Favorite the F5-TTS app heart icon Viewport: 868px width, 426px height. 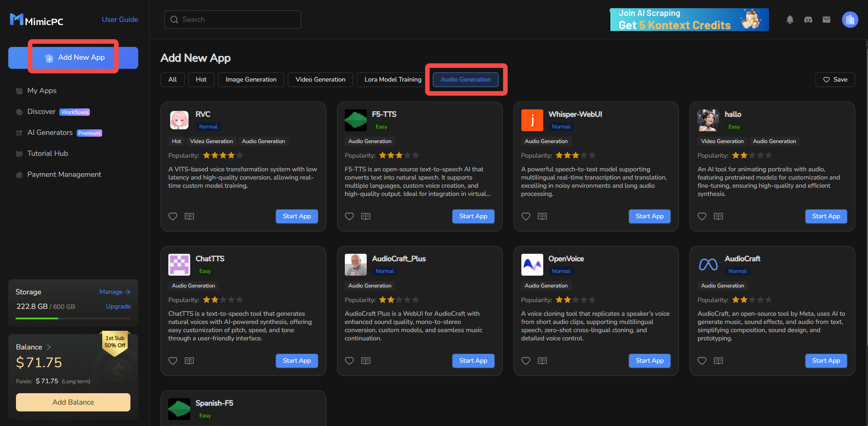(349, 216)
